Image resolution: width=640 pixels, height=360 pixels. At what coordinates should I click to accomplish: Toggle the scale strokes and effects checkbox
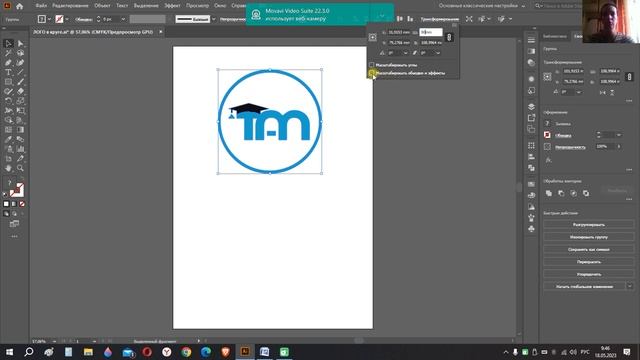371,73
